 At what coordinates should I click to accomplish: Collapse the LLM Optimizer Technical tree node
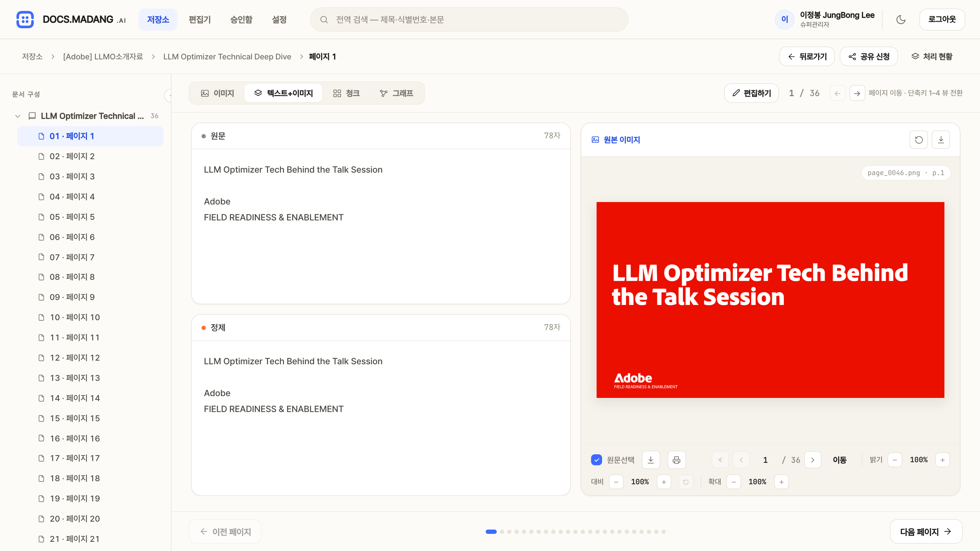point(17,116)
